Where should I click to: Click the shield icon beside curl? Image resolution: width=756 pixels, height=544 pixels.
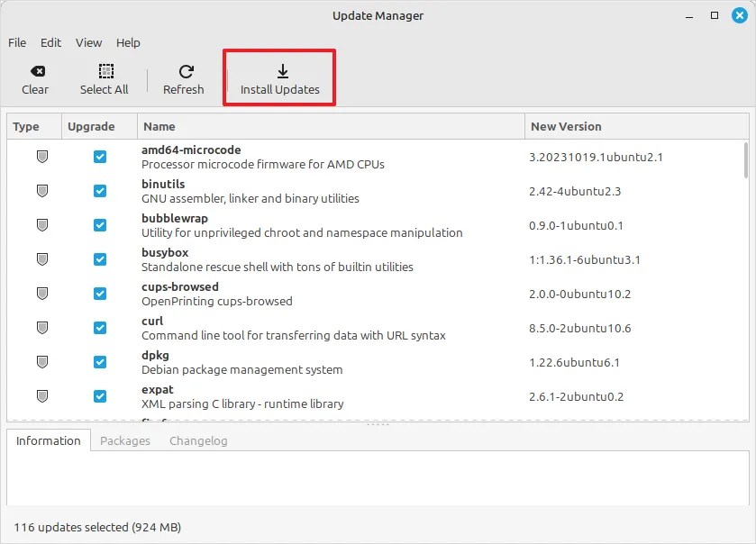[41, 327]
